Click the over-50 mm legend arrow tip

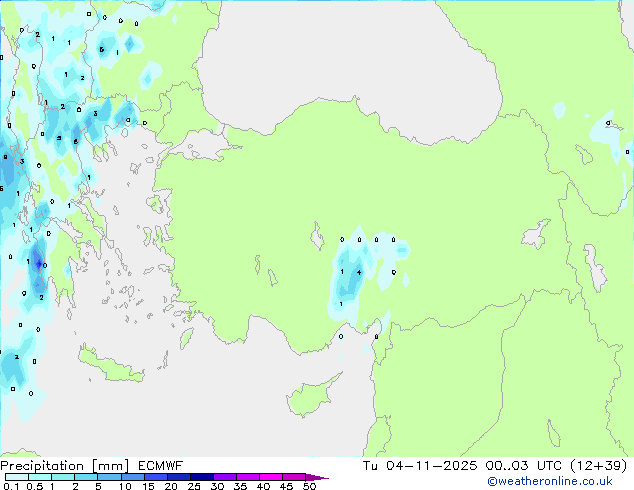[317, 478]
